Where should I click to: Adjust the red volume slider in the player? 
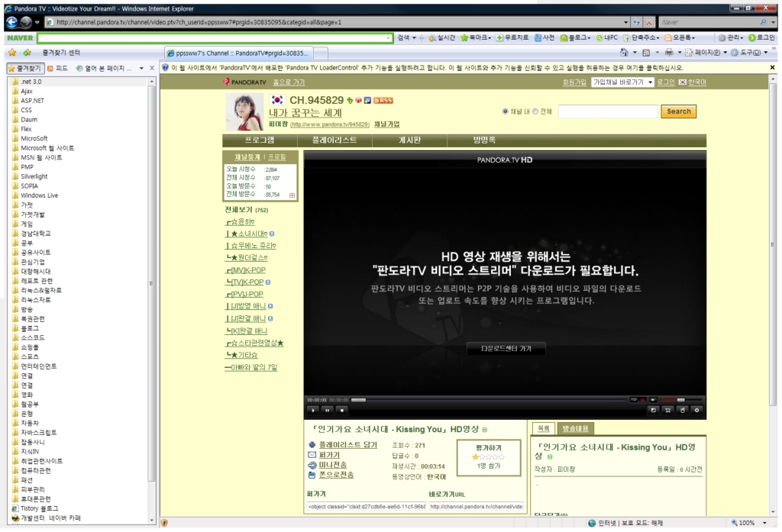(681, 400)
